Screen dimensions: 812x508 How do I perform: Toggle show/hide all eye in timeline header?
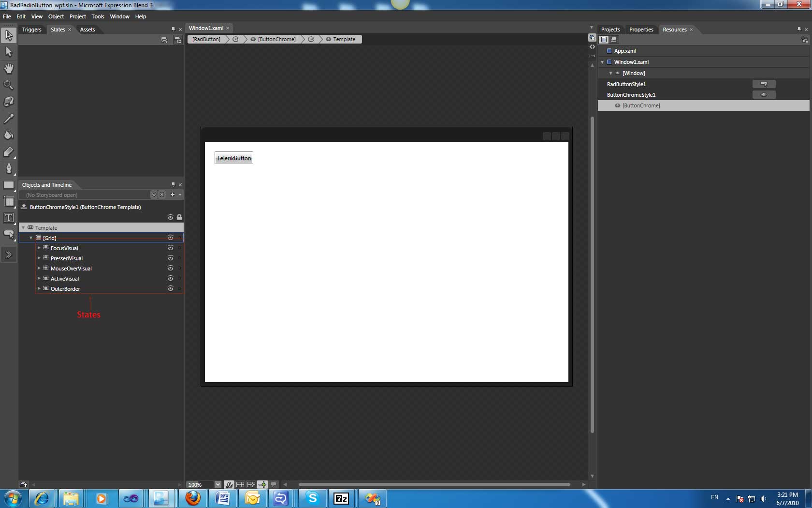click(170, 217)
